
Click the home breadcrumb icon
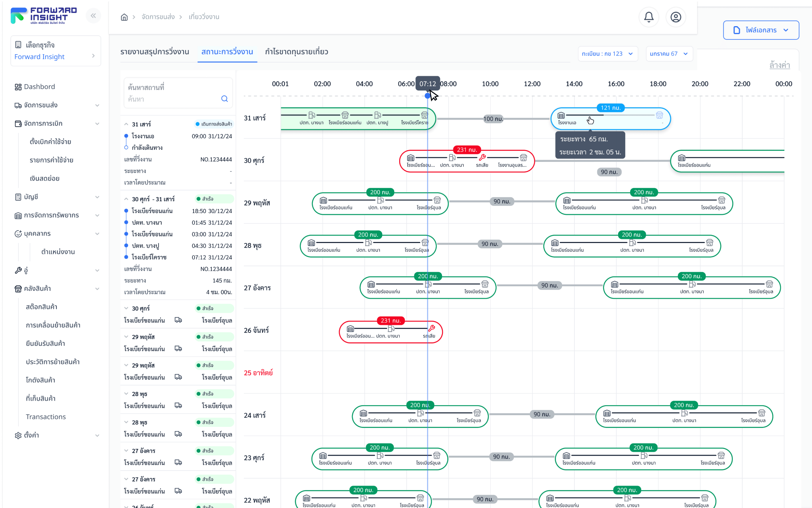coord(124,17)
